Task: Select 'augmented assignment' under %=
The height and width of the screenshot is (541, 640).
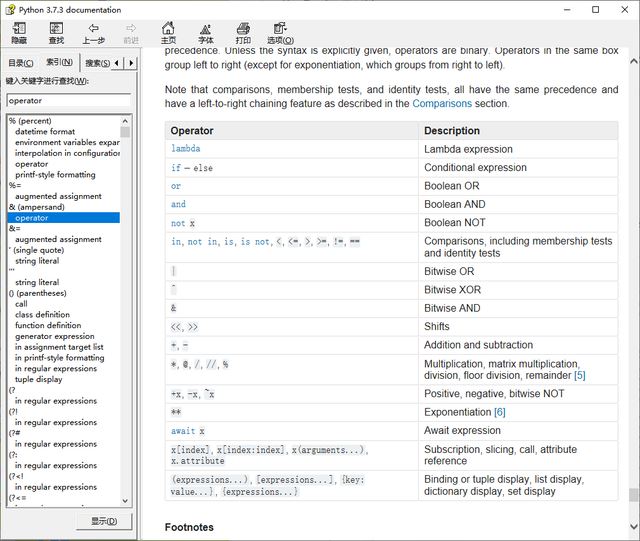Action: [58, 196]
